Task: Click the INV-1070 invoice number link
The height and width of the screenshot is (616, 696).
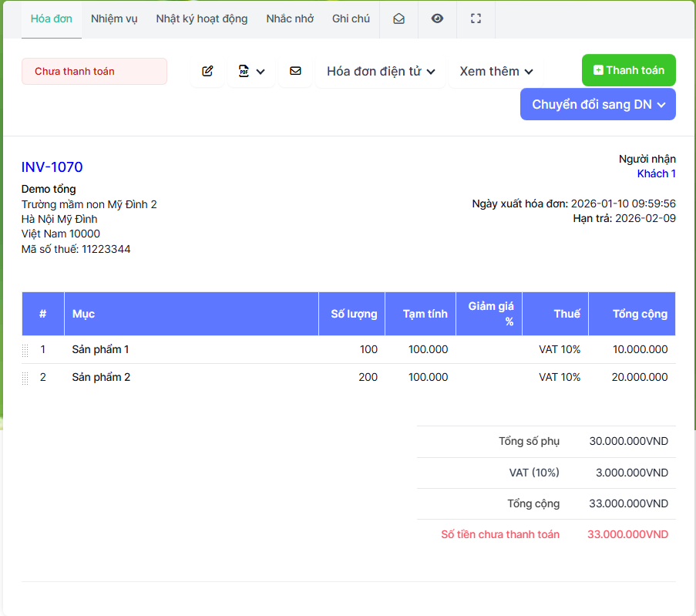Action: coord(52,167)
